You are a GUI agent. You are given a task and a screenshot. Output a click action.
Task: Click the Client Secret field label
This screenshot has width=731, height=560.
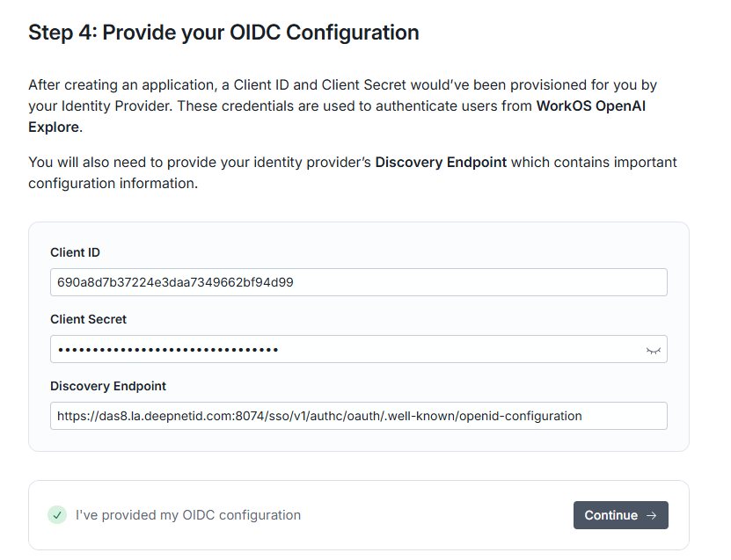click(88, 319)
